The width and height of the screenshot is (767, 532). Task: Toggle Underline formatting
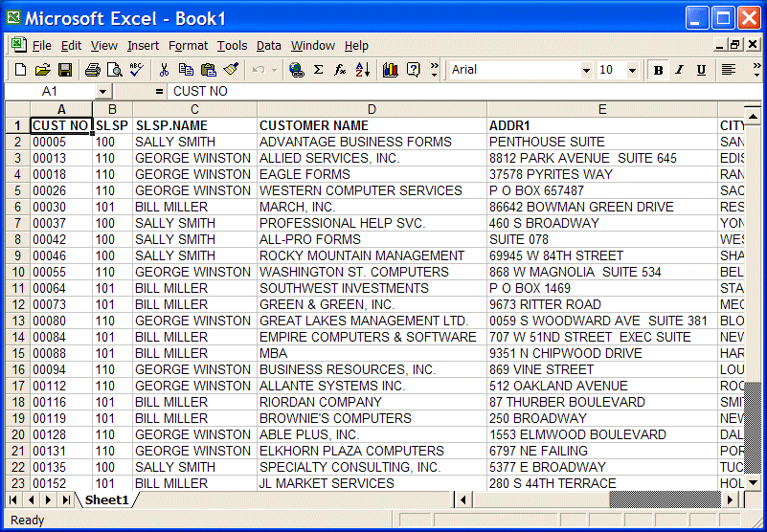[x=701, y=70]
